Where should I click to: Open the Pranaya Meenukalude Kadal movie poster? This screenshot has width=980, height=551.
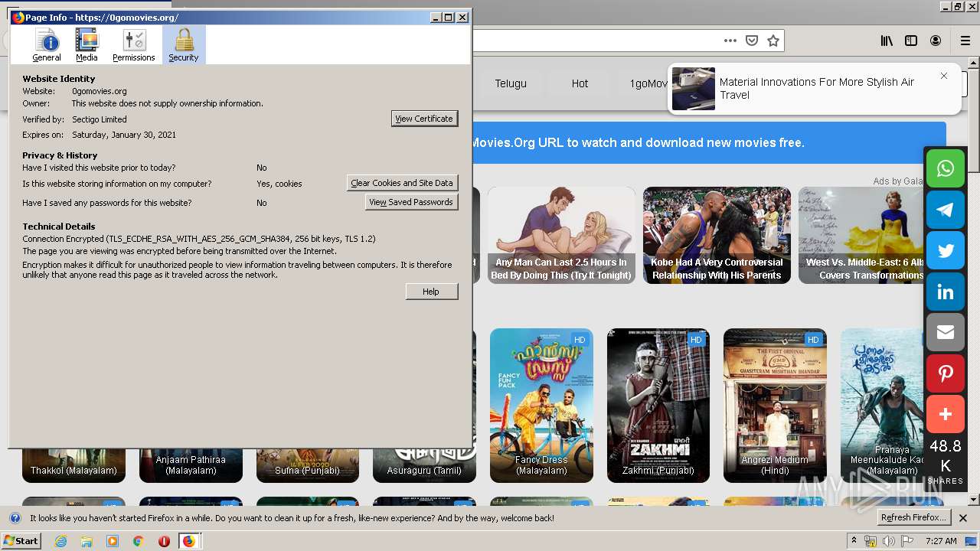click(x=883, y=406)
